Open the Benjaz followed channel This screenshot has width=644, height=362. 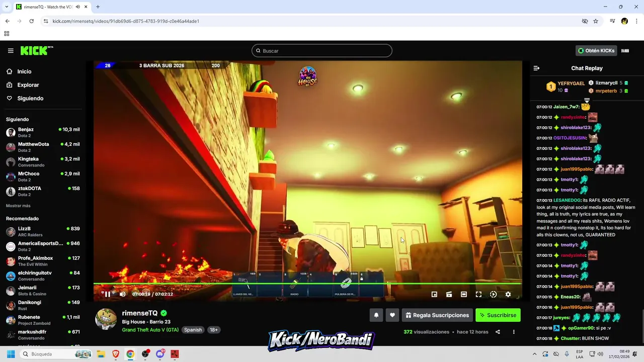43,132
